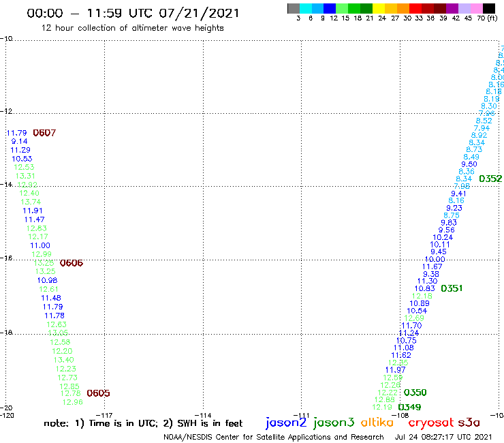Image resolution: width=504 pixels, height=443 pixels.
Task: Click track label 0606
Action: [x=72, y=263]
